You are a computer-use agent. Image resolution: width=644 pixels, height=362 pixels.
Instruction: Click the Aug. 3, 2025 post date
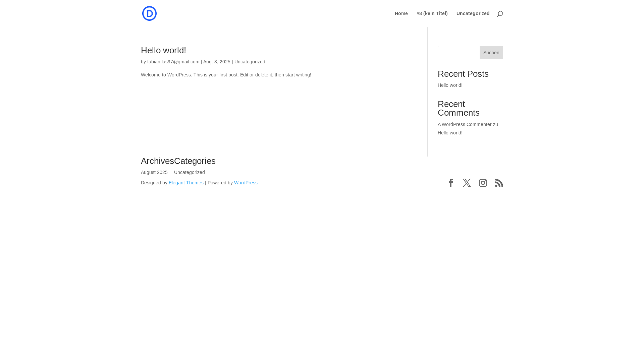tap(217, 62)
